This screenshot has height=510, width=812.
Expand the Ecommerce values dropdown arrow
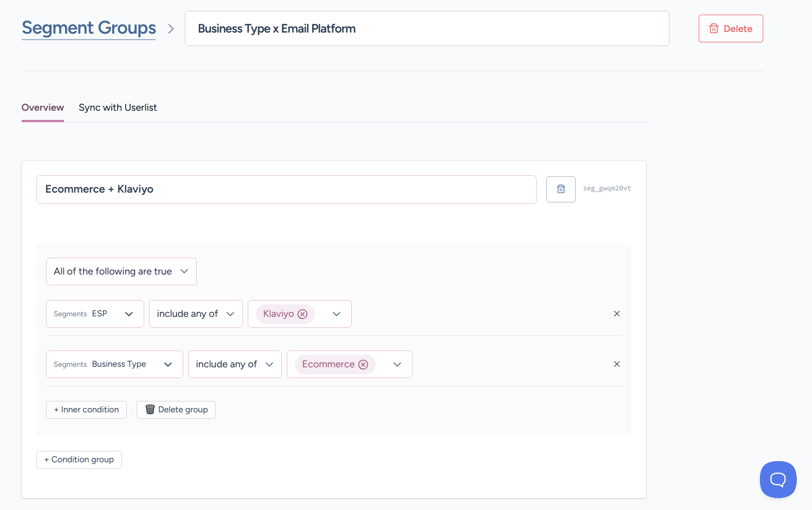[397, 365]
